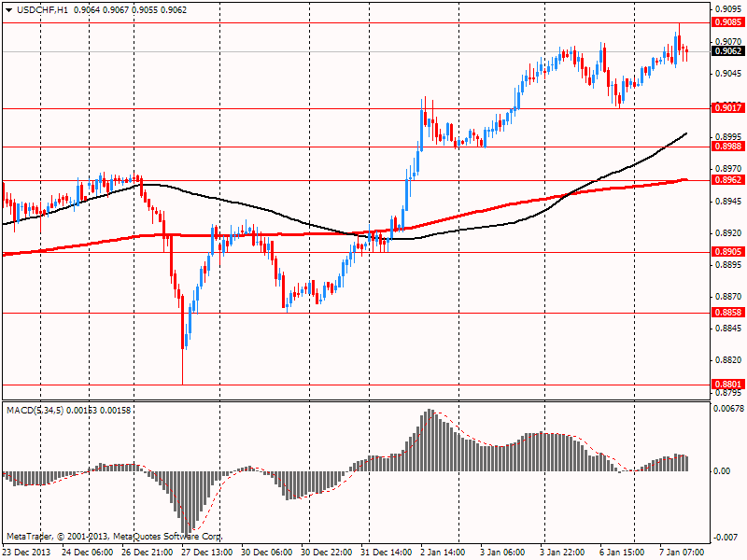Select the red 0.8858 level price tag
Screen dimensions: 747x560
727,313
